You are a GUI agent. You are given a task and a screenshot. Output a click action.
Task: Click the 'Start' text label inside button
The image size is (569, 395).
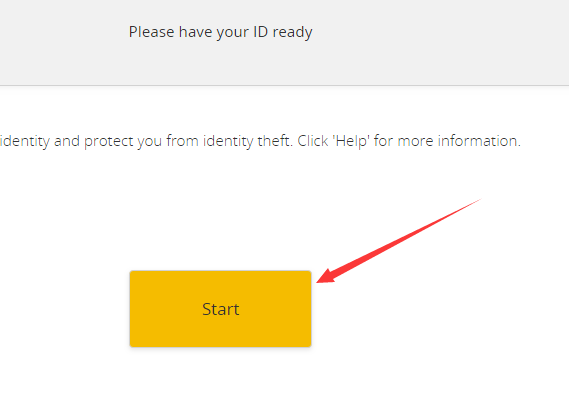click(220, 309)
